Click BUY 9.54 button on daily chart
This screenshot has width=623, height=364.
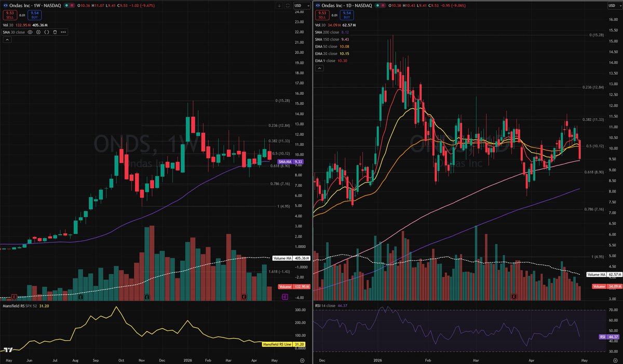347,15
